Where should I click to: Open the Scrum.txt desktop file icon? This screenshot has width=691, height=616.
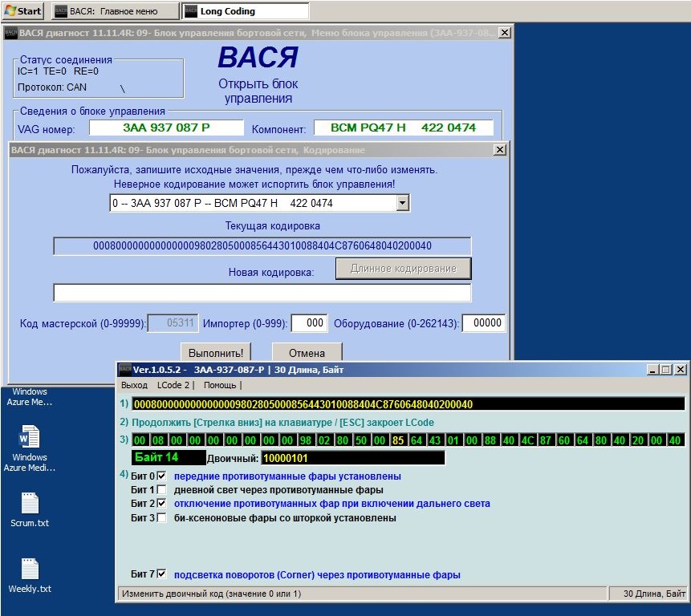tap(30, 503)
